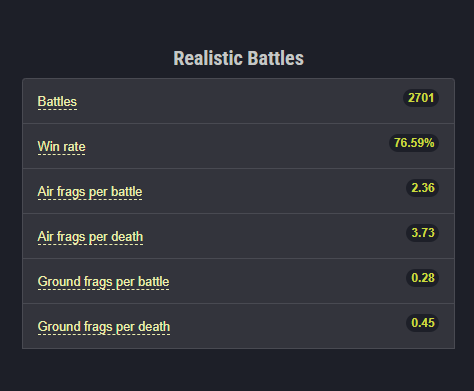The image size is (474, 391).
Task: Click the dark background below the stats table
Action: [x=239, y=370]
